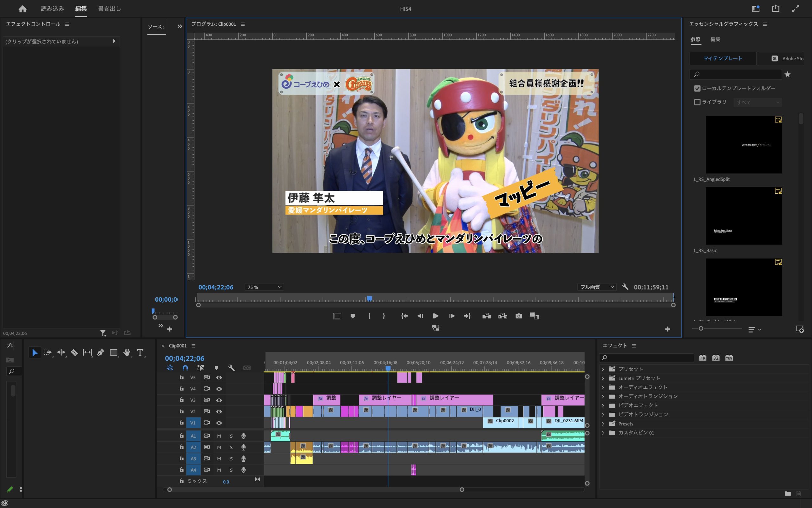Viewport: 812px width, 508px height.
Task: Click the program monitor playhead scrubber
Action: pyautogui.click(x=370, y=298)
